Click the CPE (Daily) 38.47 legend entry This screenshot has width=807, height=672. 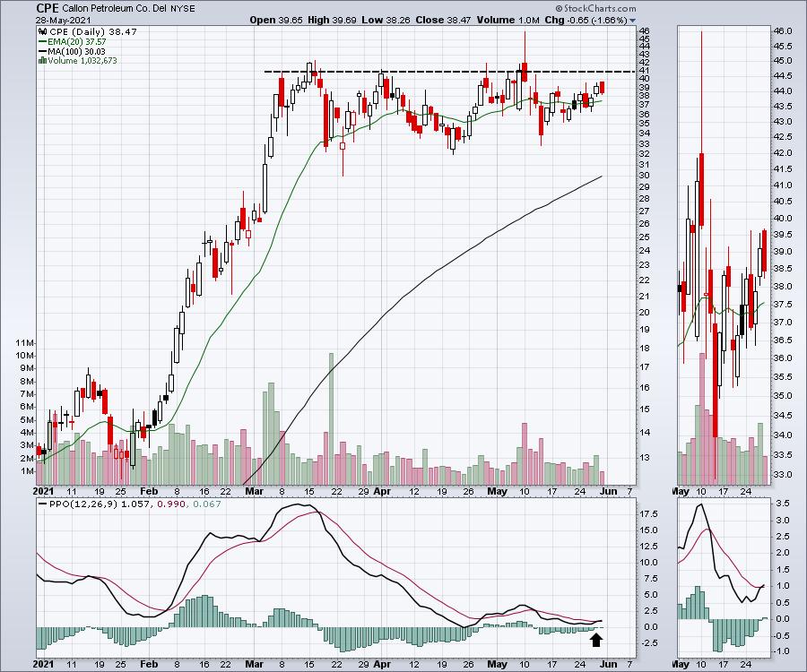93,32
